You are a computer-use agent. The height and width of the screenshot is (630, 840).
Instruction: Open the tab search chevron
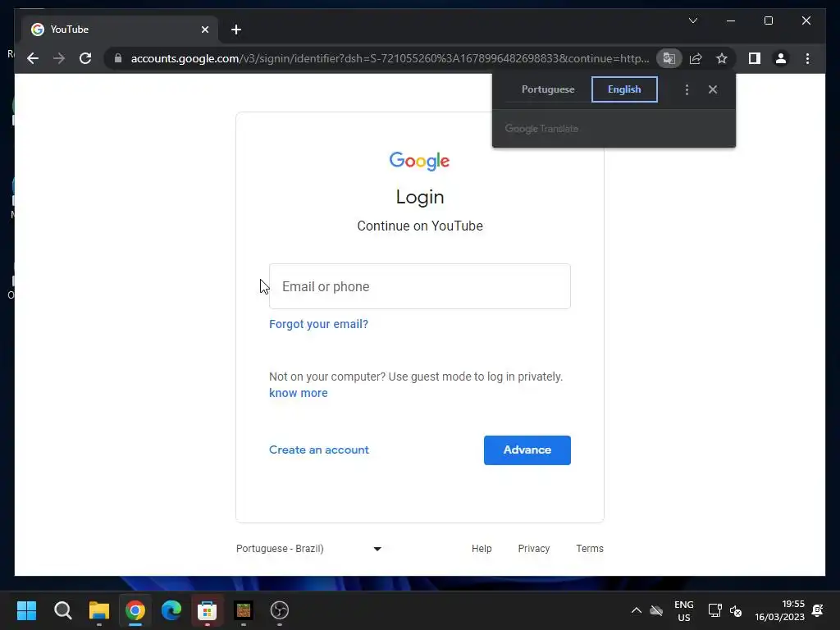click(x=692, y=21)
